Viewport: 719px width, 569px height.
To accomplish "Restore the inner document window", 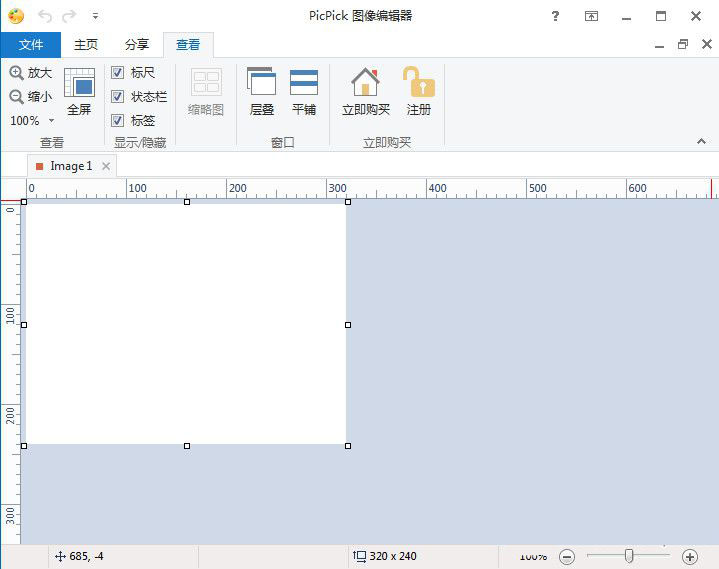I will coord(683,44).
